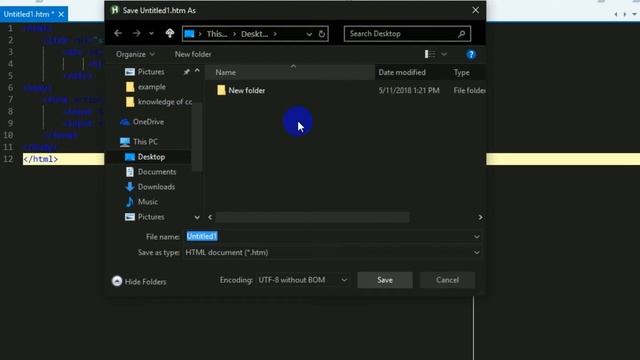This screenshot has width=640, height=360.
Task: Click the File name input field
Action: (x=328, y=236)
